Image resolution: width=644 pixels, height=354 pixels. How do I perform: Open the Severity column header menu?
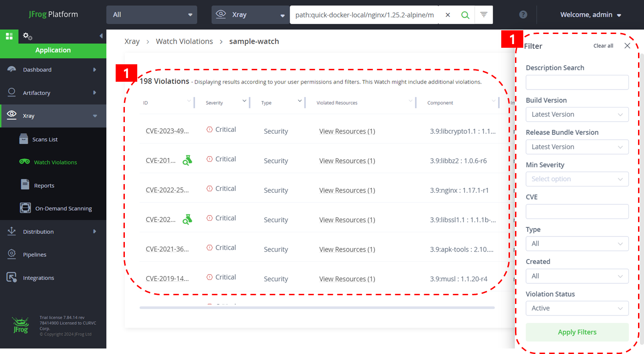point(244,101)
